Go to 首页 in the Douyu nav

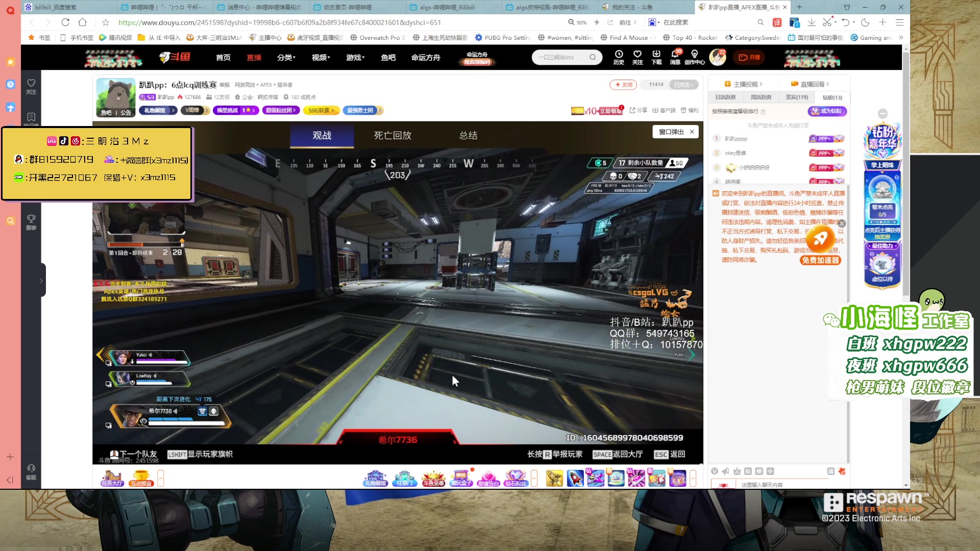(223, 57)
